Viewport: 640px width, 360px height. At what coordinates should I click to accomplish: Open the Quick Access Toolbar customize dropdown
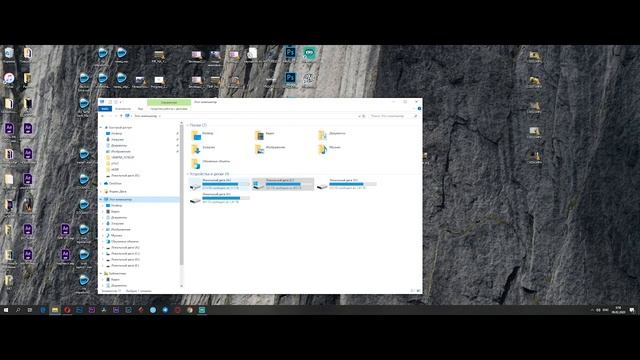coord(121,102)
